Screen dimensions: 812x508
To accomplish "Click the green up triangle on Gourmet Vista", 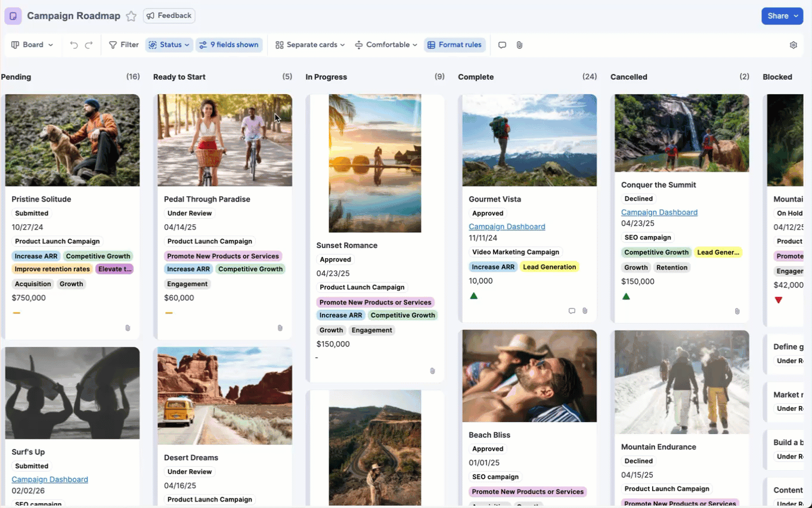I will pos(474,296).
